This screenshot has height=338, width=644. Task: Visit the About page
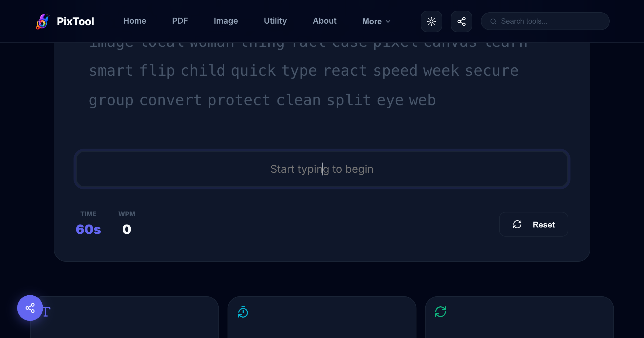pyautogui.click(x=324, y=21)
